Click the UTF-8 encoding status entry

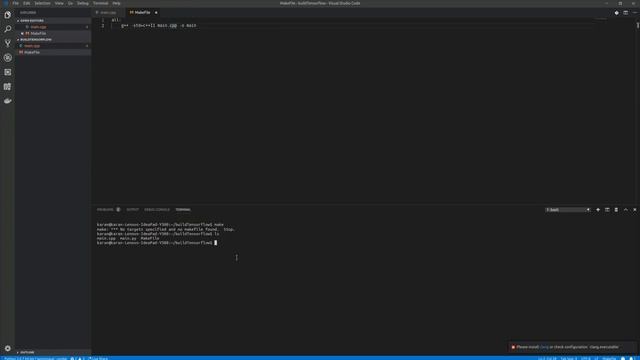click(586, 358)
